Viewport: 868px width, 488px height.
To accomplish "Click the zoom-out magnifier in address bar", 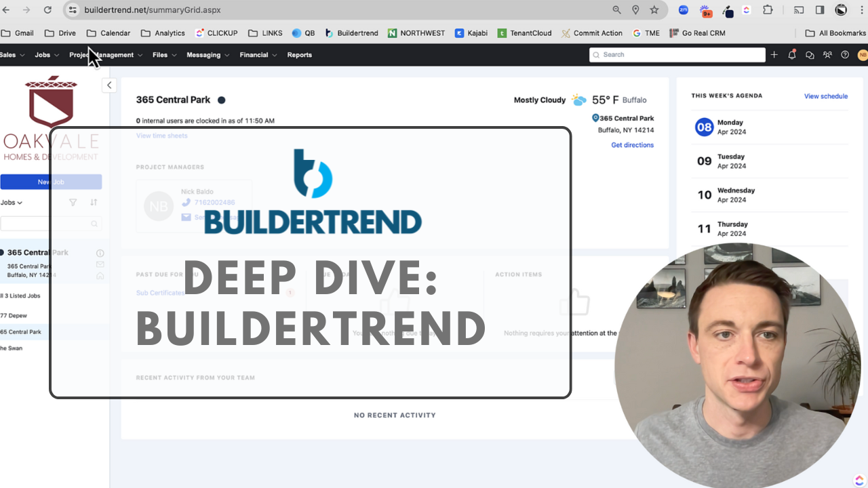I will pyautogui.click(x=616, y=10).
